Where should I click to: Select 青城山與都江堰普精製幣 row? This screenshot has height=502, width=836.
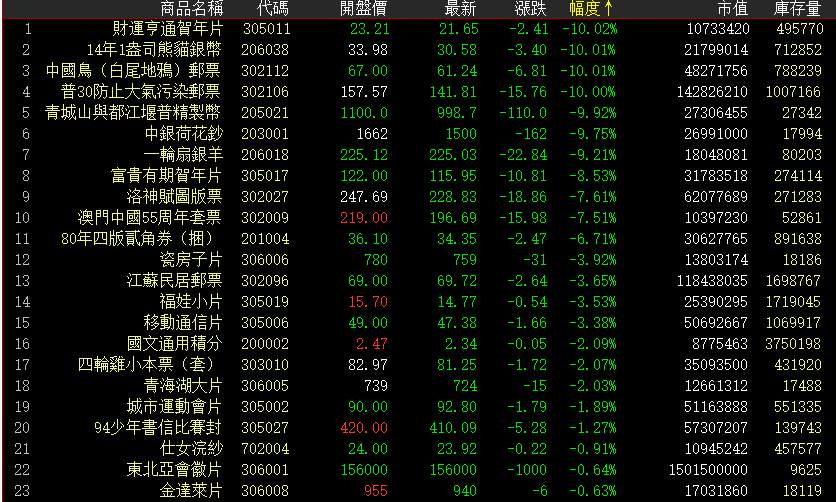click(418, 113)
